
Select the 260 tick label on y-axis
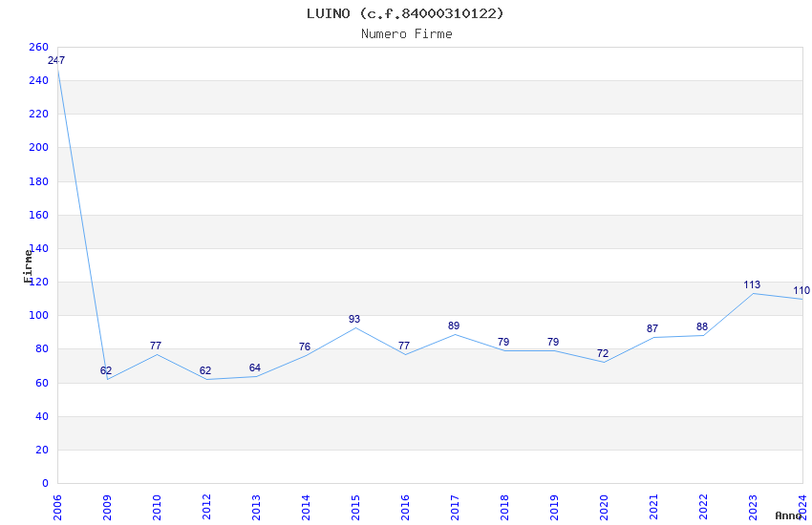[x=39, y=47]
